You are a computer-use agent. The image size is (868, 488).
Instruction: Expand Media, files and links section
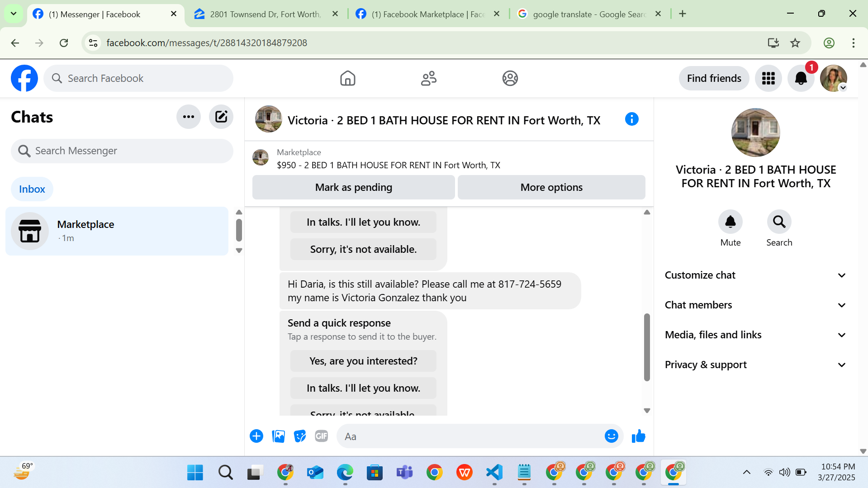pos(755,335)
